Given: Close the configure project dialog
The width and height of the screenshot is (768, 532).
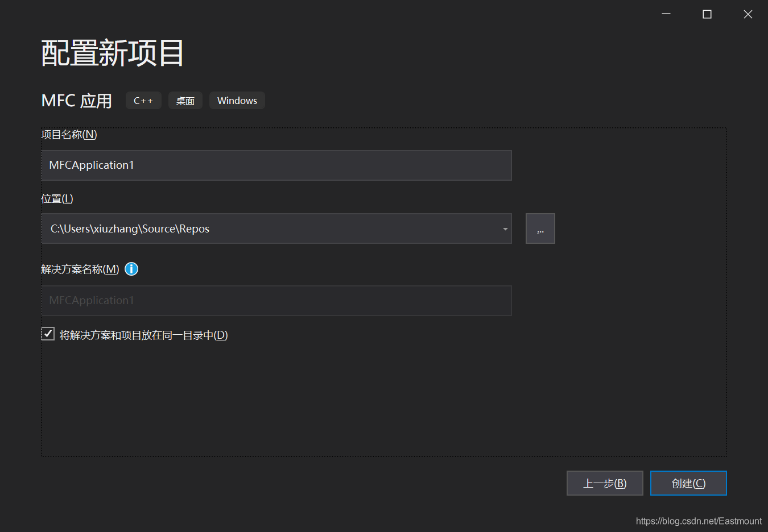Looking at the screenshot, I should (x=748, y=14).
